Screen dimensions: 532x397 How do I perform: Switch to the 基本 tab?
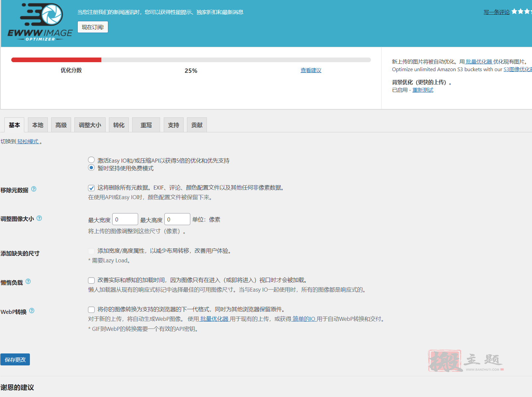click(14, 125)
